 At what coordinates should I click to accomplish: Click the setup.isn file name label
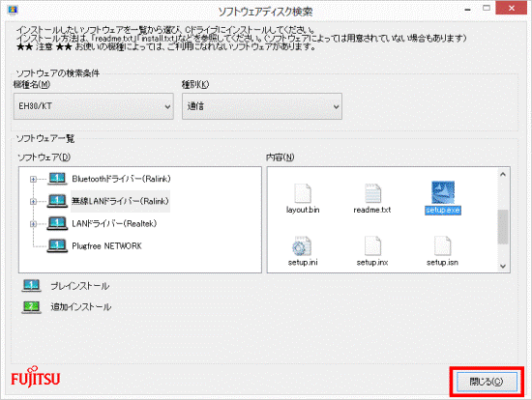point(442,263)
